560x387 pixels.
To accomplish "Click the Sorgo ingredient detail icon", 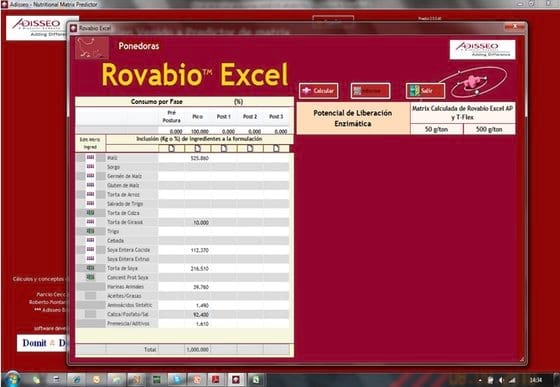I will pos(90,167).
